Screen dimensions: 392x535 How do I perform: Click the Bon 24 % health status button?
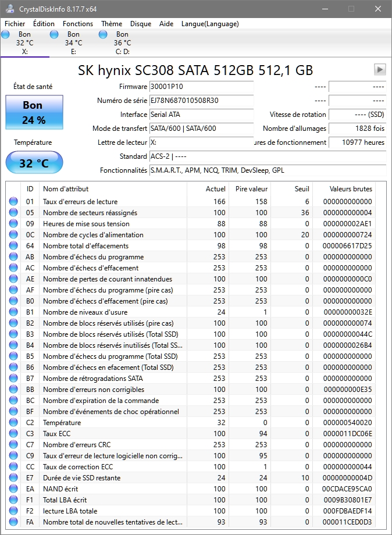pos(33,112)
